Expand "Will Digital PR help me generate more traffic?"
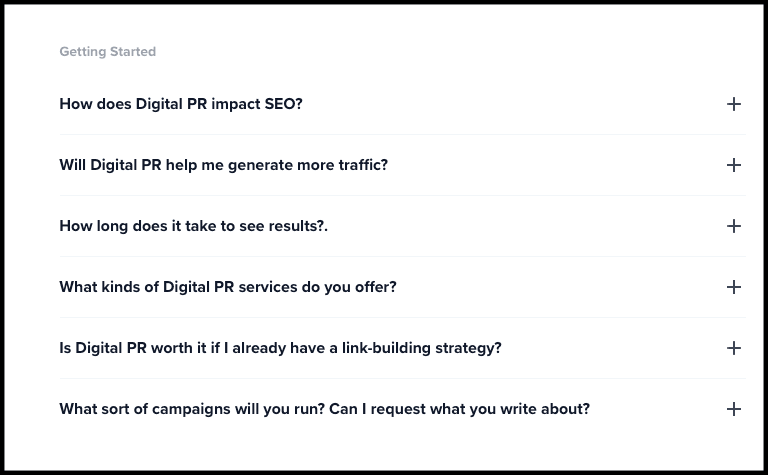Screen dimensions: 768x475 click(223, 165)
